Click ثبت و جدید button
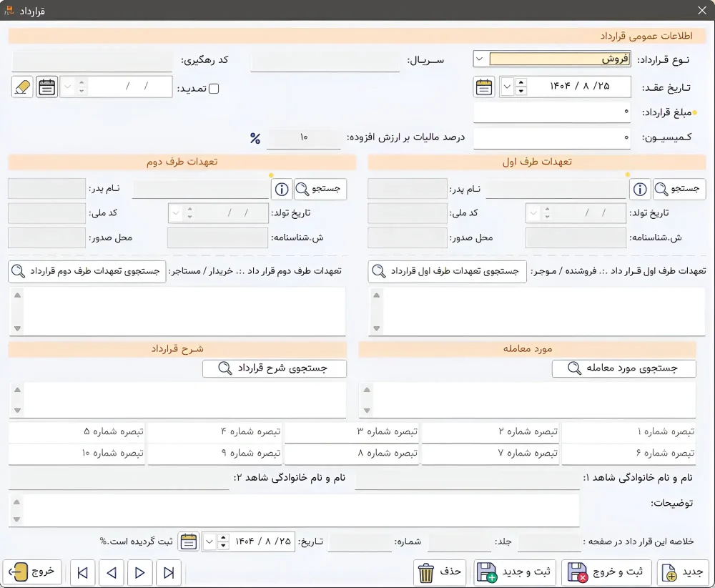The width and height of the screenshot is (715, 588). coord(514,572)
